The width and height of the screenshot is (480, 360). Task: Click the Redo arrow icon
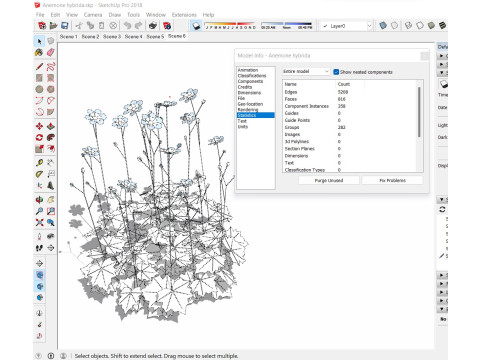[138, 25]
